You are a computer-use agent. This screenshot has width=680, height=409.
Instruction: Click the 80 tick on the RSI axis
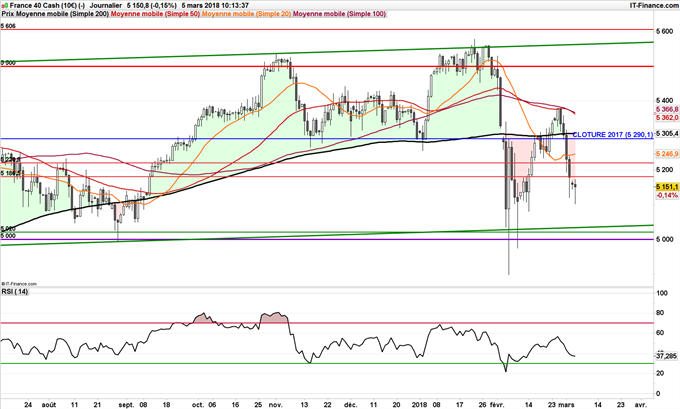tap(660, 313)
